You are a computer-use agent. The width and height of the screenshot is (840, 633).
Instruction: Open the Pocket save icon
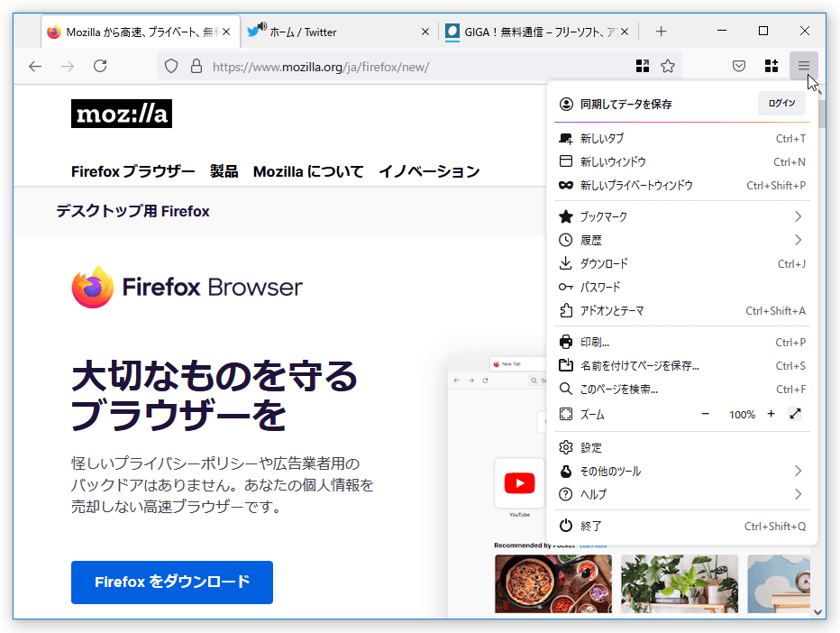click(739, 66)
